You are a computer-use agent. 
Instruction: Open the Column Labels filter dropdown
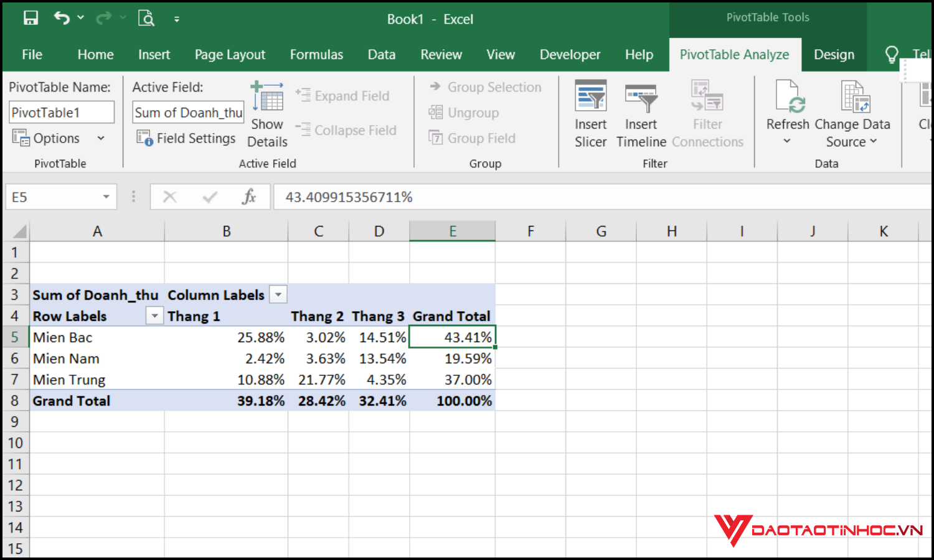278,294
